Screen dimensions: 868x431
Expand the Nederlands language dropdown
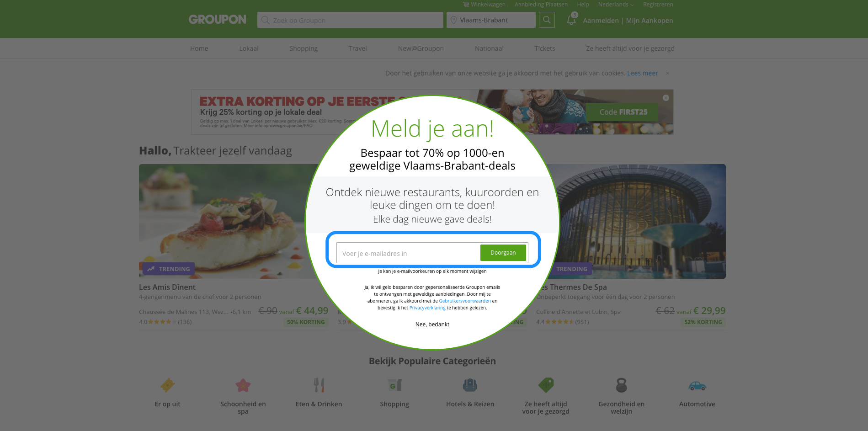[x=616, y=5]
